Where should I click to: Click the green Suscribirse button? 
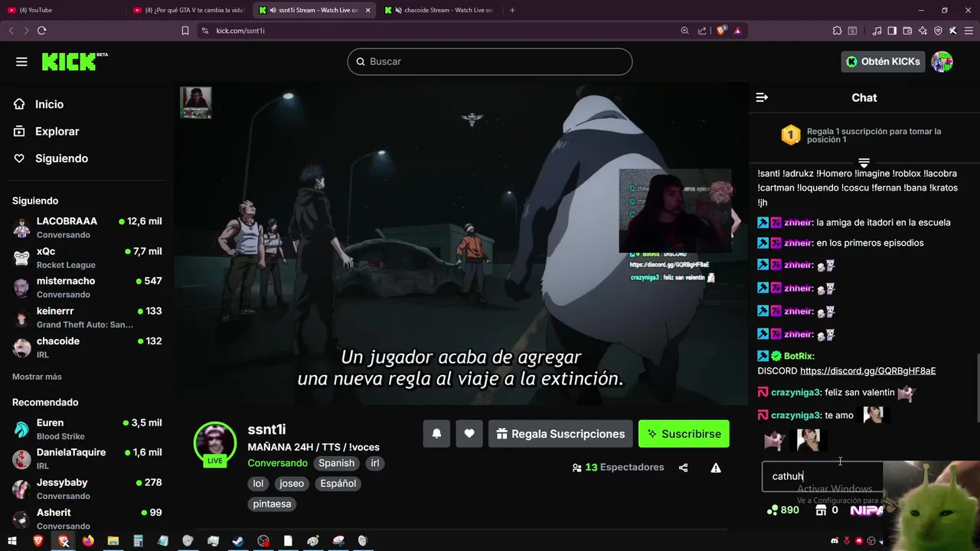[684, 434]
